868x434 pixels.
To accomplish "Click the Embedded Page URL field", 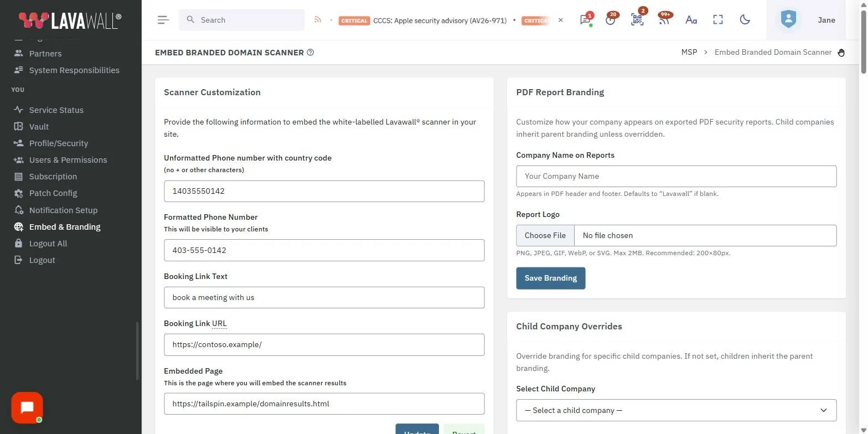I will coord(324,404).
